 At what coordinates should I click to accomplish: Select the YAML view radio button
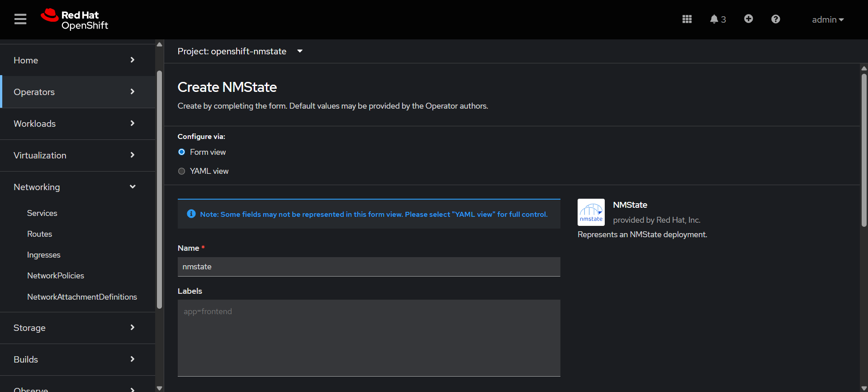[182, 171]
